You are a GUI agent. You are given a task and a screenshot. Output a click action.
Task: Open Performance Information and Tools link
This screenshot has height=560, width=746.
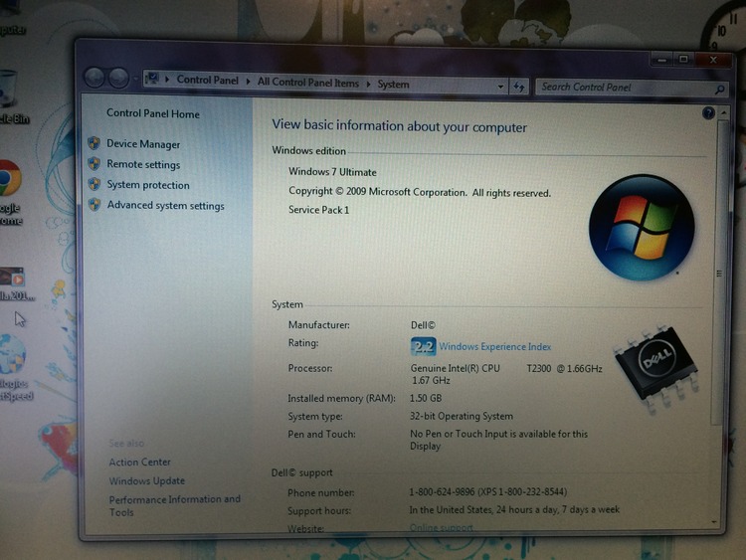pos(175,505)
